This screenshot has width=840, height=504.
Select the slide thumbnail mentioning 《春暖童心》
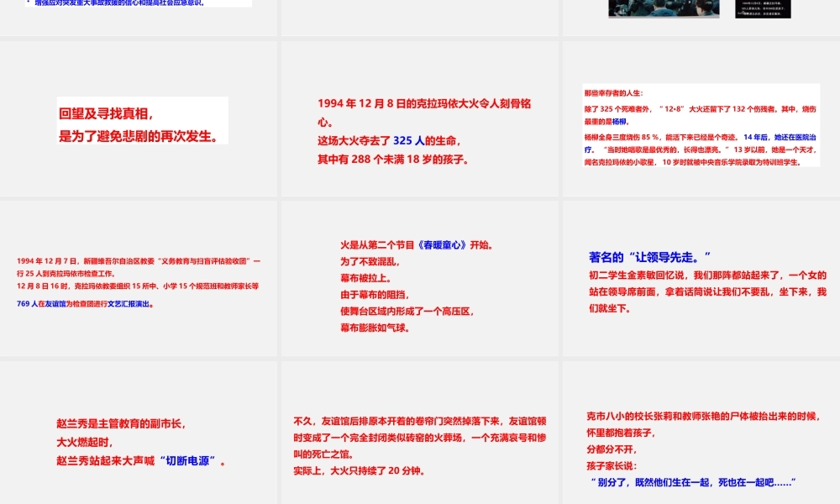pyautogui.click(x=419, y=279)
